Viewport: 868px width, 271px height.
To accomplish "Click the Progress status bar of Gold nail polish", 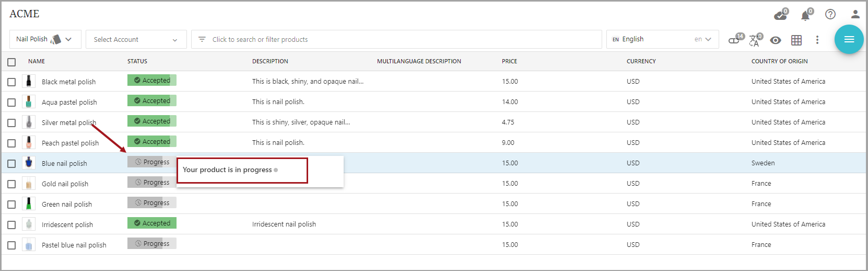I will pos(151,182).
